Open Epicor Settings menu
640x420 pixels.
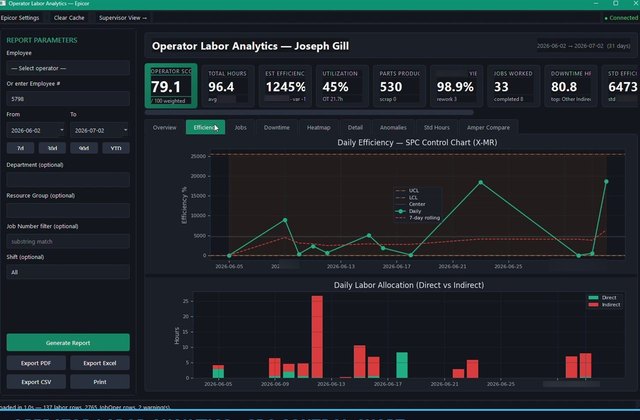pyautogui.click(x=20, y=18)
